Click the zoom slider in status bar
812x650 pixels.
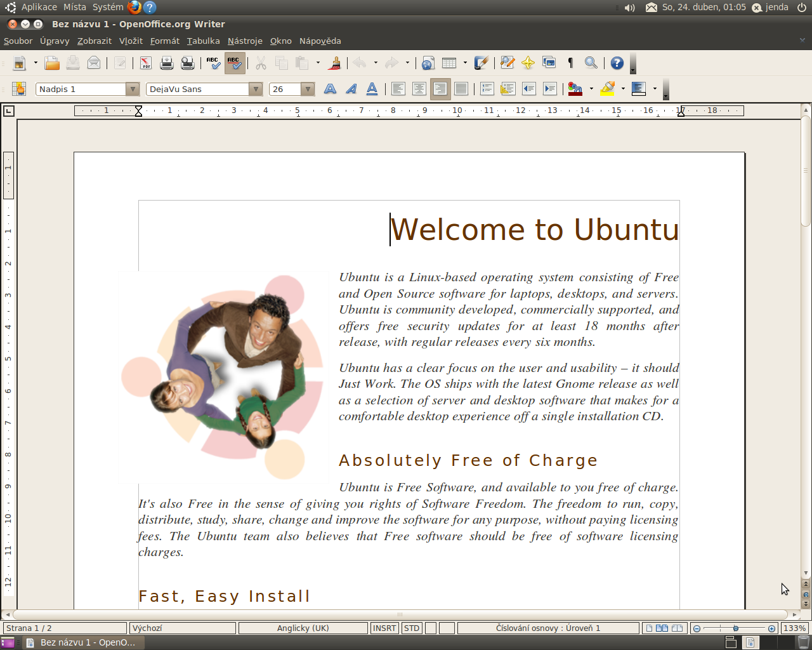click(735, 628)
